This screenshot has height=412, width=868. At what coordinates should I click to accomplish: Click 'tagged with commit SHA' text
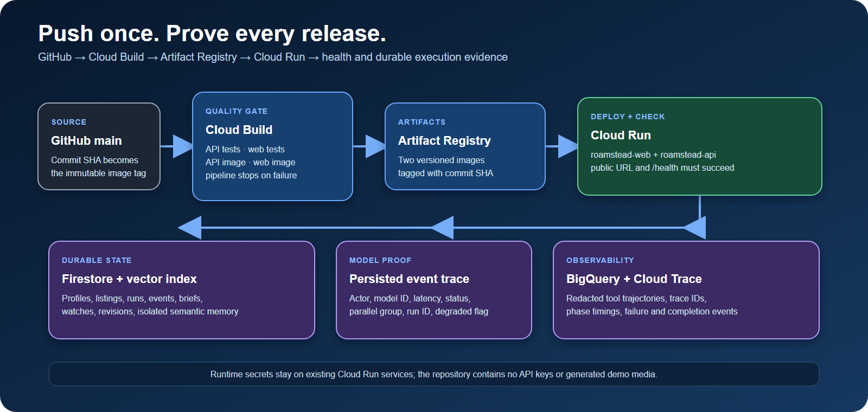(445, 173)
